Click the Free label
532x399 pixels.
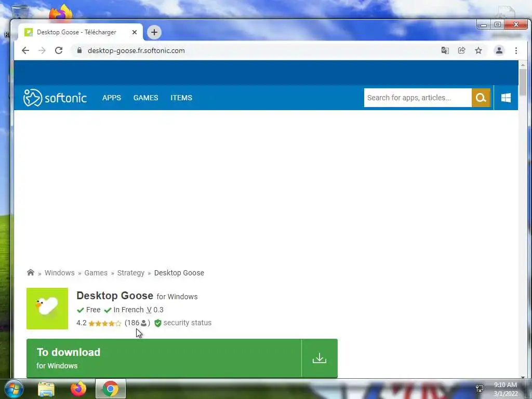[x=93, y=310]
